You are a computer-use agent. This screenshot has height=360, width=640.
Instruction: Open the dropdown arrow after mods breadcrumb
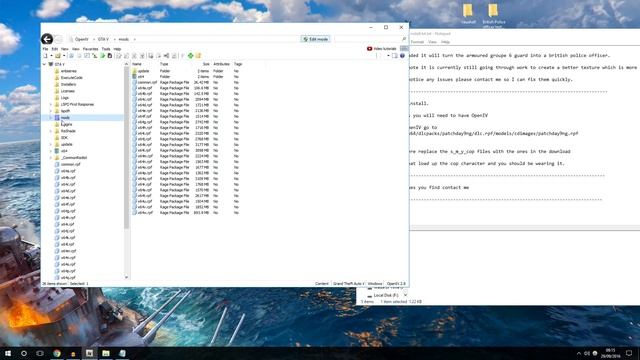(135, 39)
